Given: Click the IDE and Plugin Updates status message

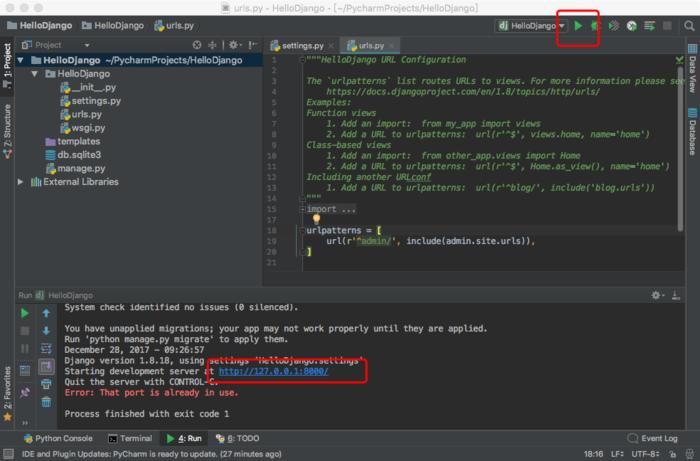Looking at the screenshot, I should [x=152, y=454].
